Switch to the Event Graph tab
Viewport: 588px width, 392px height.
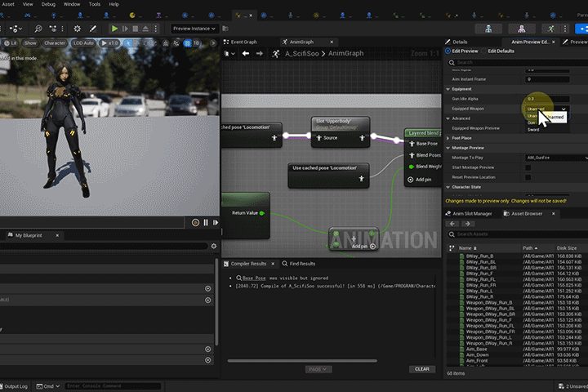(x=240, y=42)
